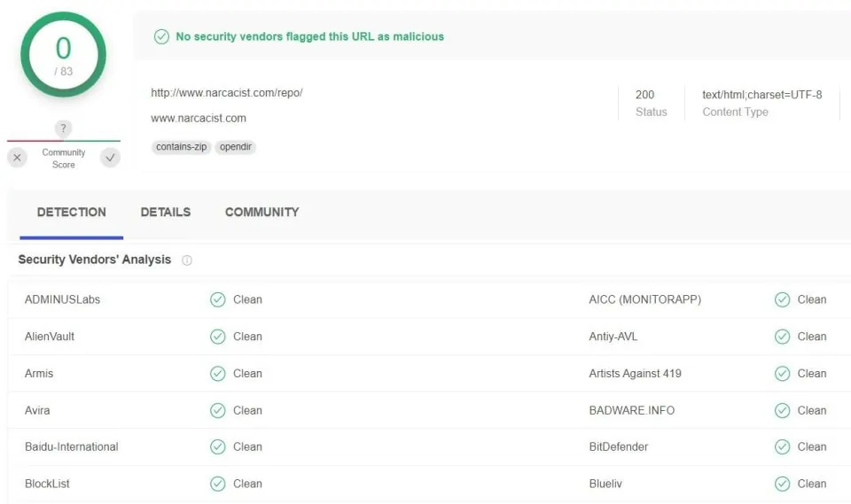Click the URL http://www.narcacist.com/repo/

click(x=227, y=93)
